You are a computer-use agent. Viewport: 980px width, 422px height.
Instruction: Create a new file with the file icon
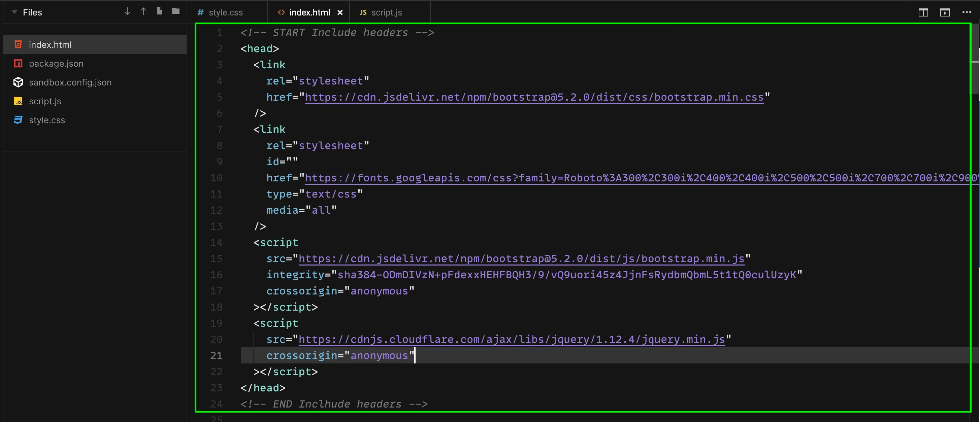(x=159, y=11)
